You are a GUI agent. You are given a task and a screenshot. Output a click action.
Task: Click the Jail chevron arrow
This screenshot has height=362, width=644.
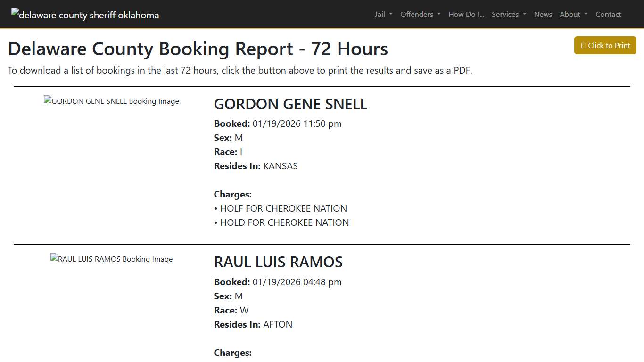tap(391, 15)
